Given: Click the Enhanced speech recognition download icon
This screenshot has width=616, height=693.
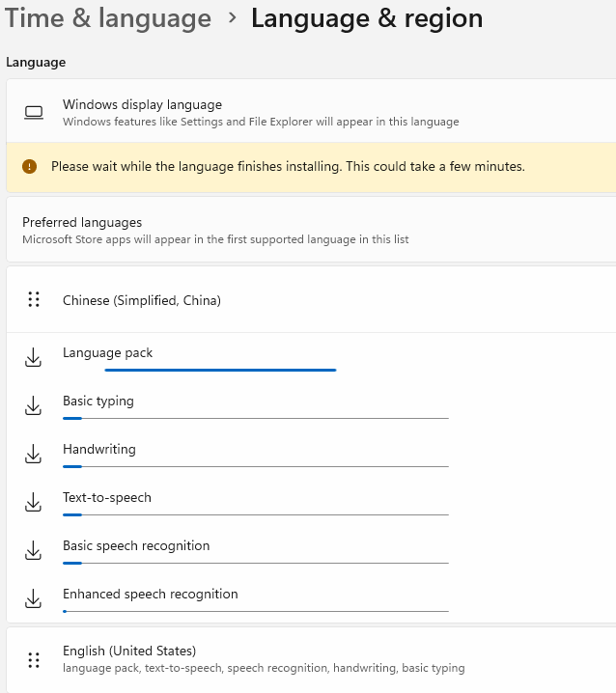Looking at the screenshot, I should [x=34, y=599].
